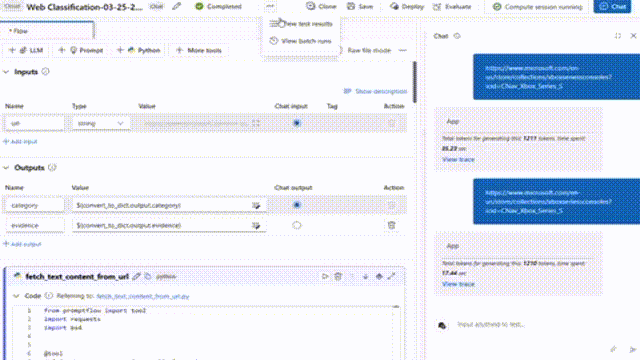This screenshot has width=640, height=360.
Task: Add a Prompt node
Action: [x=81, y=50]
